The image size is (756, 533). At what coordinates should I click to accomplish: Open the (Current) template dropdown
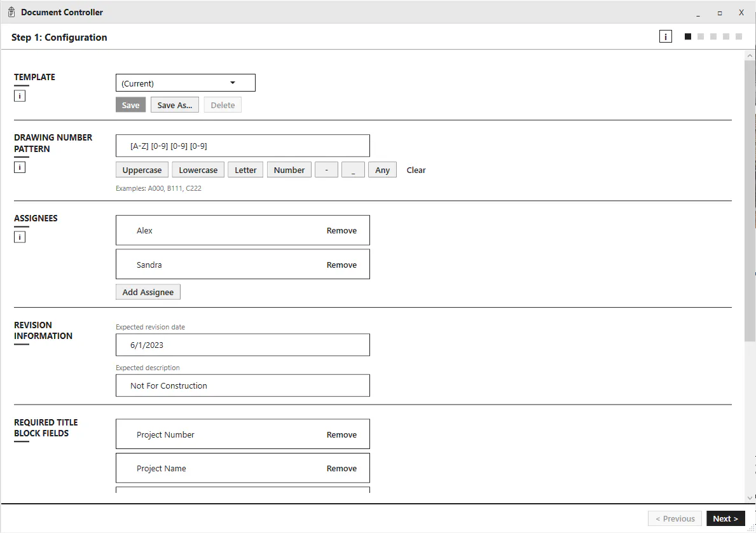(186, 83)
